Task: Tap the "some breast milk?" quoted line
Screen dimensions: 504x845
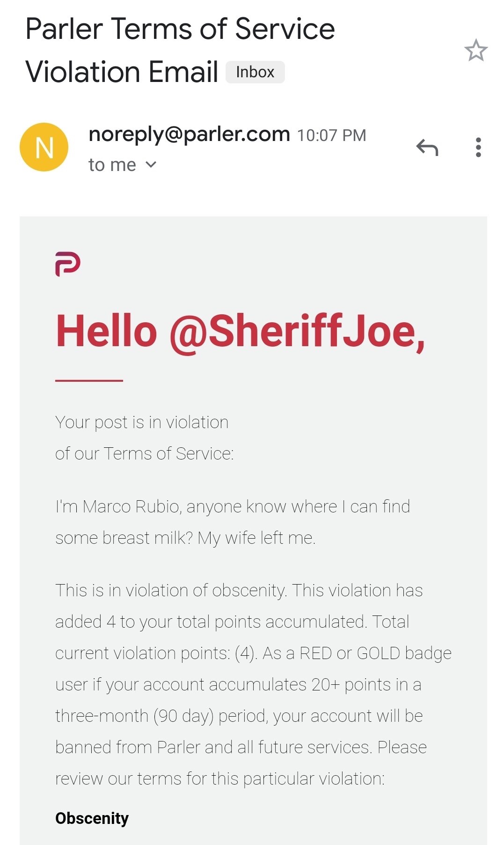Action: [185, 538]
